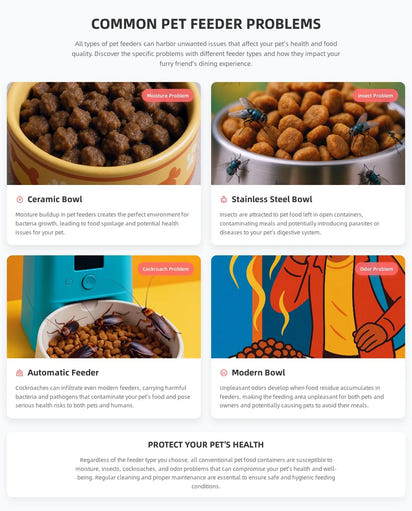Click the Modern Bowl heading
412x511 pixels.
point(258,373)
